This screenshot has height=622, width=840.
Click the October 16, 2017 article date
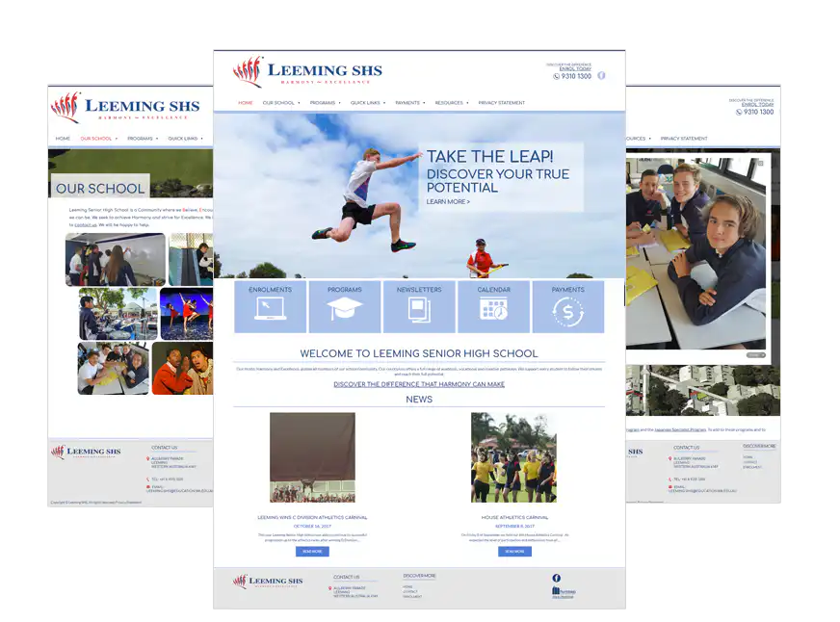(x=312, y=526)
